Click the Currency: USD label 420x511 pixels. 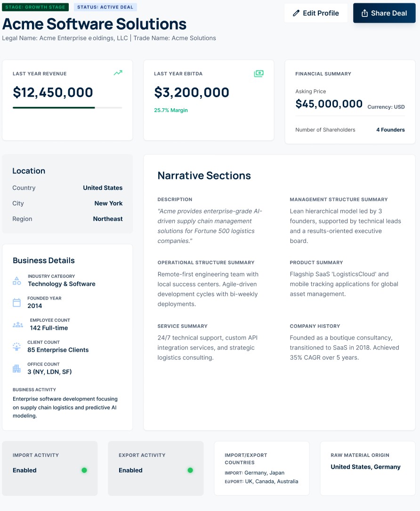click(x=386, y=107)
